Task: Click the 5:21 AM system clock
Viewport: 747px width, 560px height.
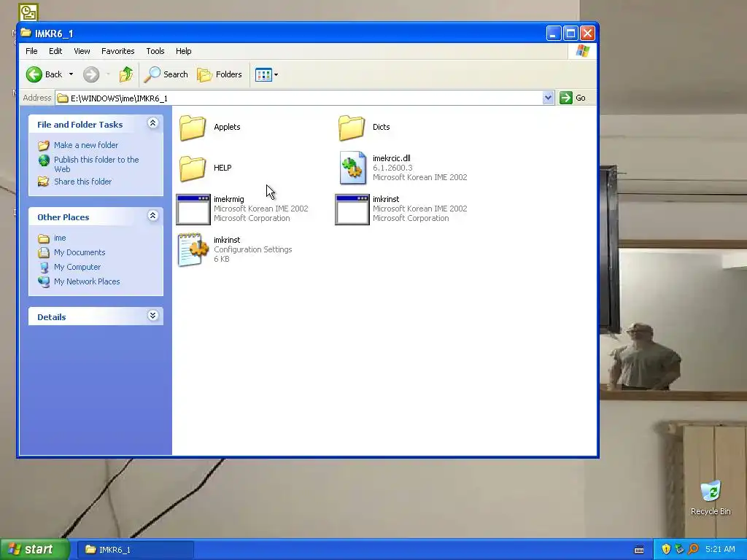Action: tap(720, 549)
